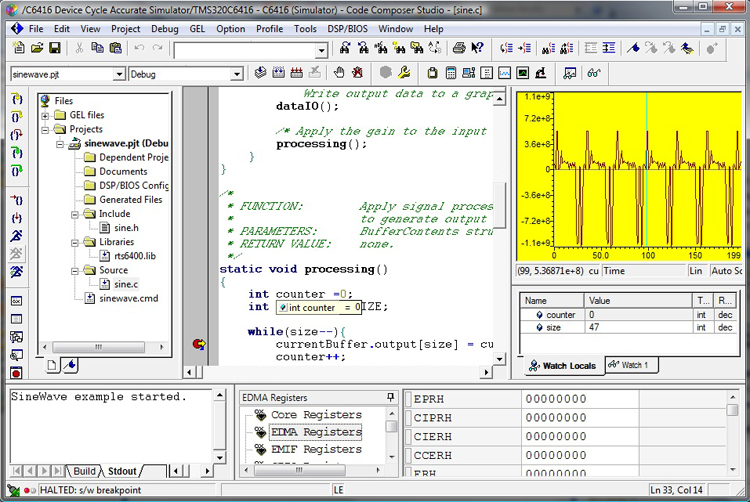Click the running man Run icon

click(17, 235)
